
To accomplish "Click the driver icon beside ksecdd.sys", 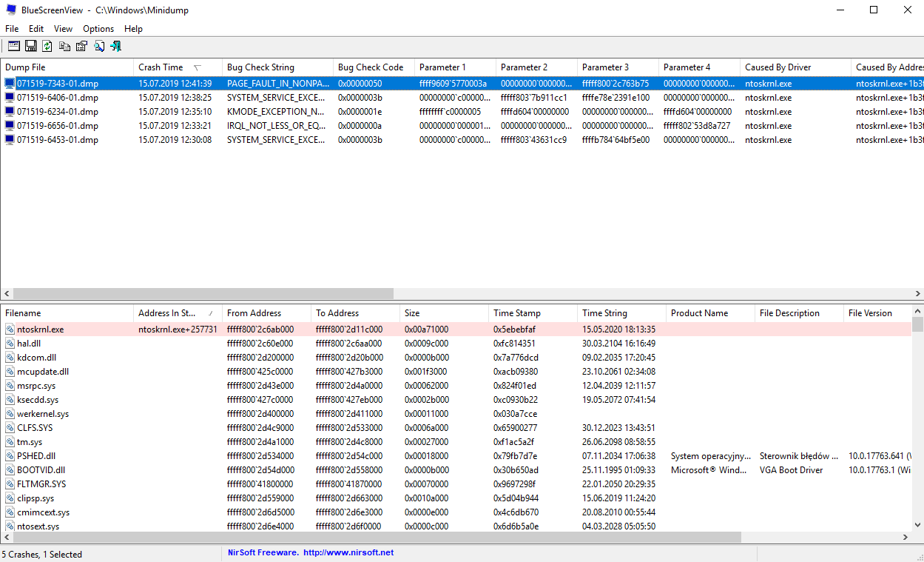I will [10, 400].
